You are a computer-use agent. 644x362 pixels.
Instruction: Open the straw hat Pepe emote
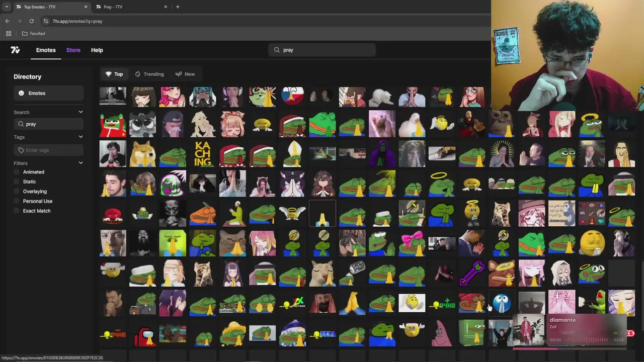(232, 334)
